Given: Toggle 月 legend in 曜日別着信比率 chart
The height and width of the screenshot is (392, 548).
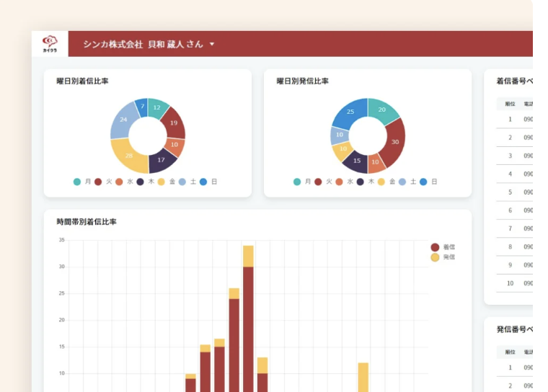Looking at the screenshot, I should pyautogui.click(x=81, y=182).
